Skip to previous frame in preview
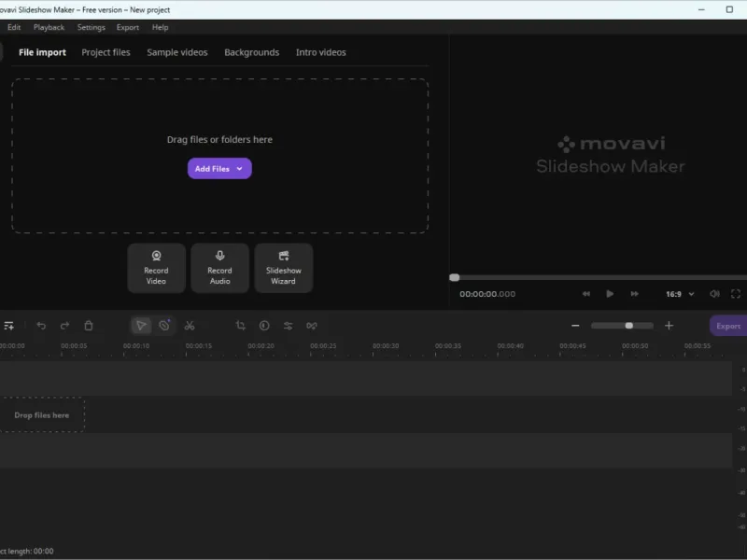The image size is (747, 560). [x=586, y=294]
